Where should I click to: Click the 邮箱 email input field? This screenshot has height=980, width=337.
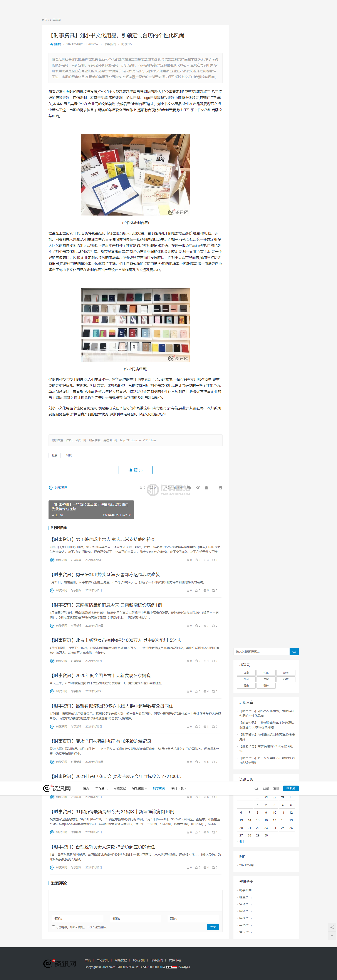click(136, 918)
